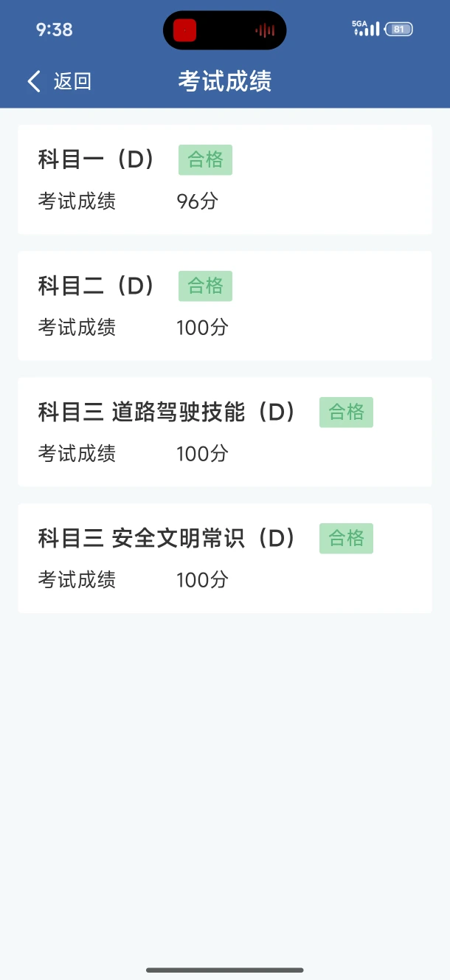Screen dimensions: 450x980
Task: Open the 科目二（D） result title
Action: pos(97,286)
